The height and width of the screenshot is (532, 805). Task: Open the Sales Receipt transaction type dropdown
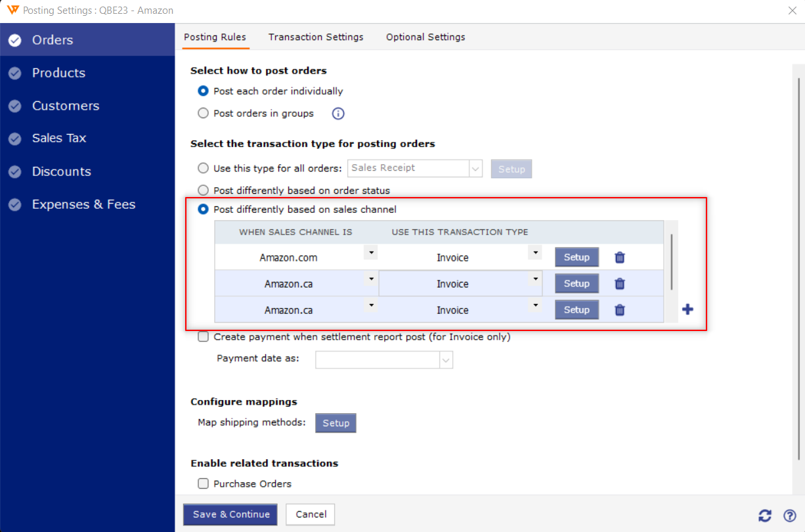(476, 169)
